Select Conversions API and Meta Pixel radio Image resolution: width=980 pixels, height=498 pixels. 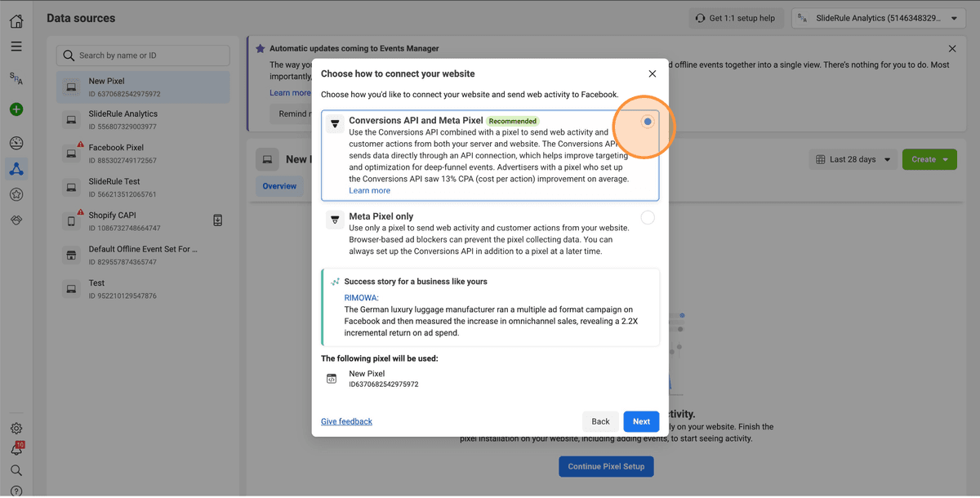[x=648, y=122]
